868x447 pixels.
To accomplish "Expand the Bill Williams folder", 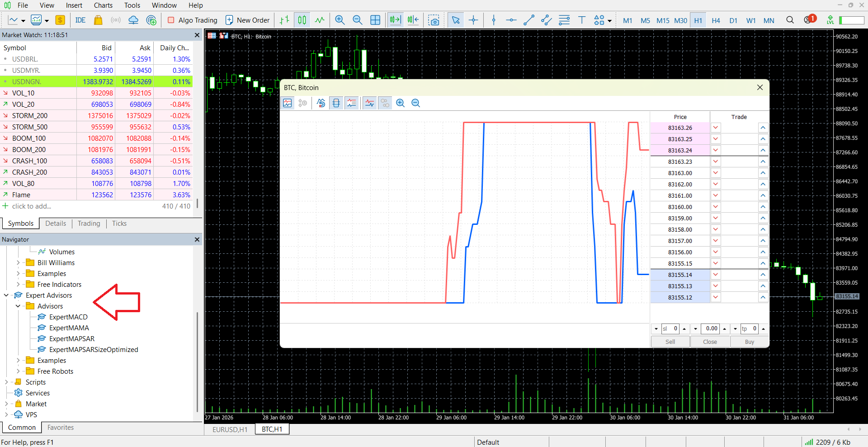I will [18, 262].
